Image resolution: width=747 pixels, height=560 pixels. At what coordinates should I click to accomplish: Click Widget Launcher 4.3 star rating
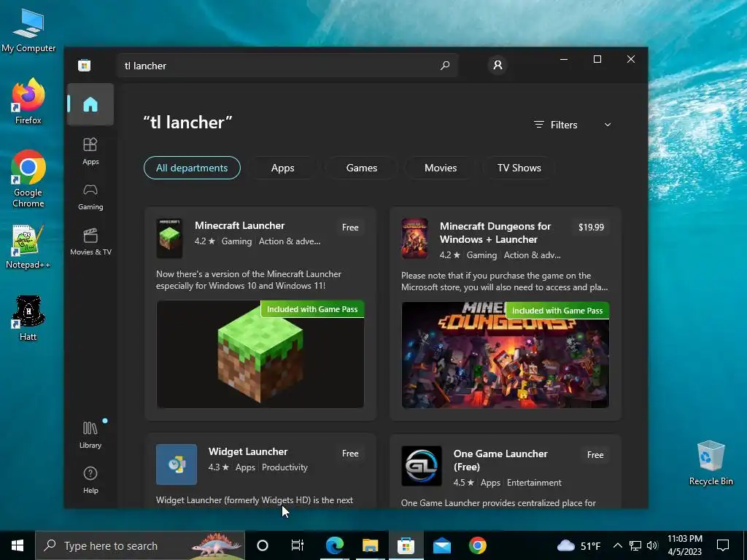tap(219, 467)
